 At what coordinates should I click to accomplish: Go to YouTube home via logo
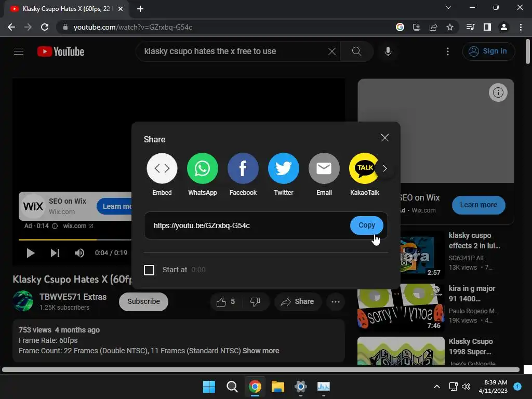click(x=61, y=51)
